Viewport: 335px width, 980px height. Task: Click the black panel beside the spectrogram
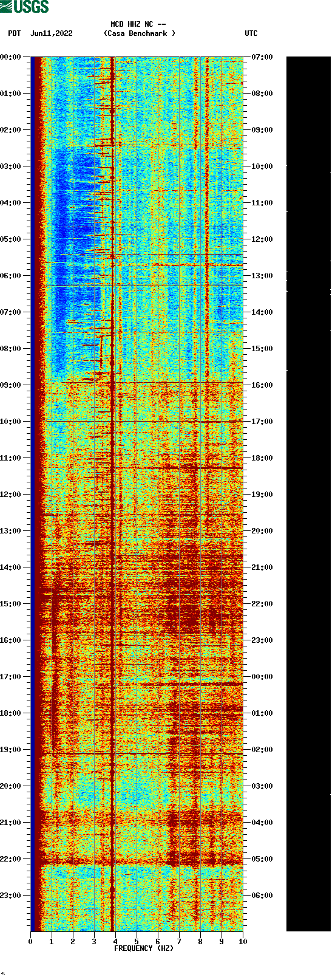point(308,494)
